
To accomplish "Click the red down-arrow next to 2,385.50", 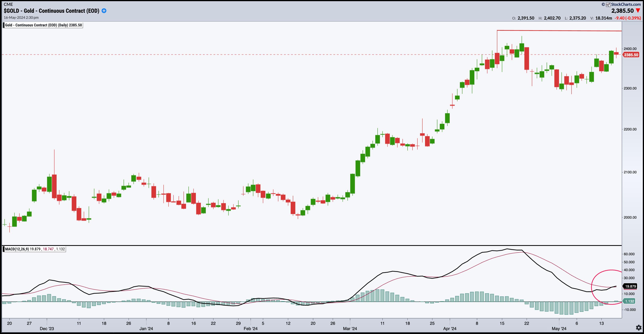I will (x=638, y=11).
